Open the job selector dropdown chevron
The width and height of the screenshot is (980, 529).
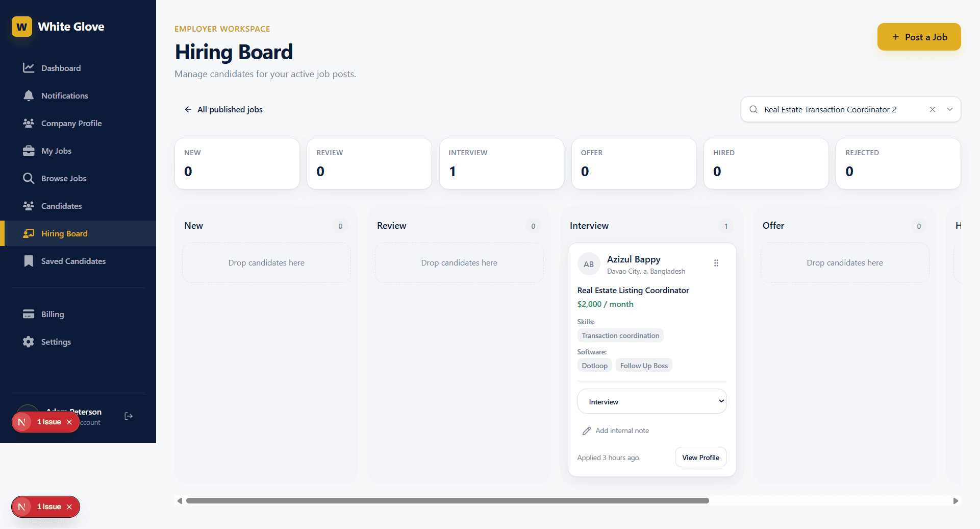pyautogui.click(x=950, y=109)
